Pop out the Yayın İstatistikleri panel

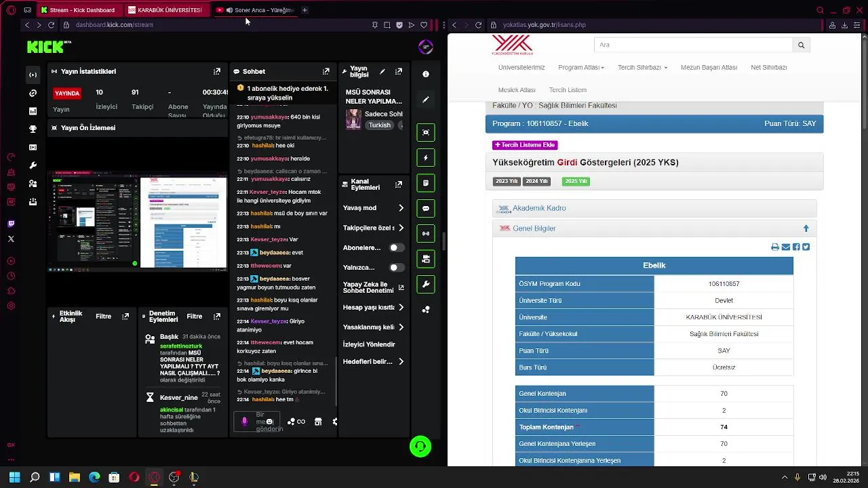coord(217,71)
